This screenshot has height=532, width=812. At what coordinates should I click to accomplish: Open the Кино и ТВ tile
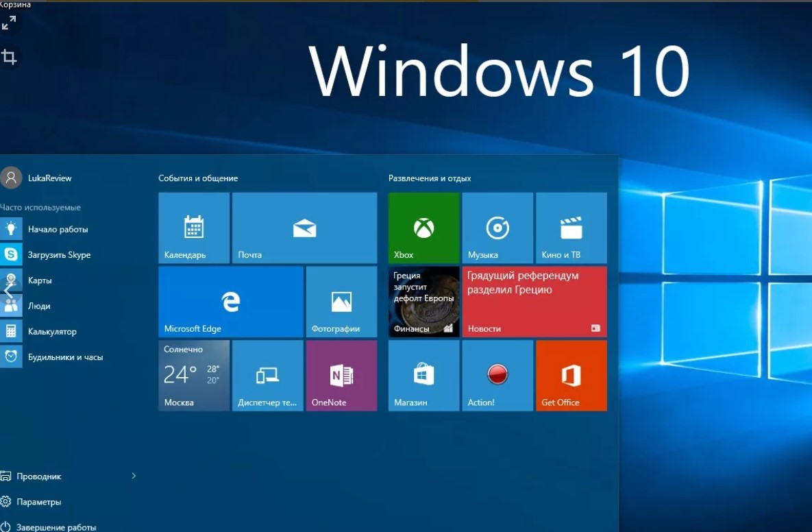[571, 228]
